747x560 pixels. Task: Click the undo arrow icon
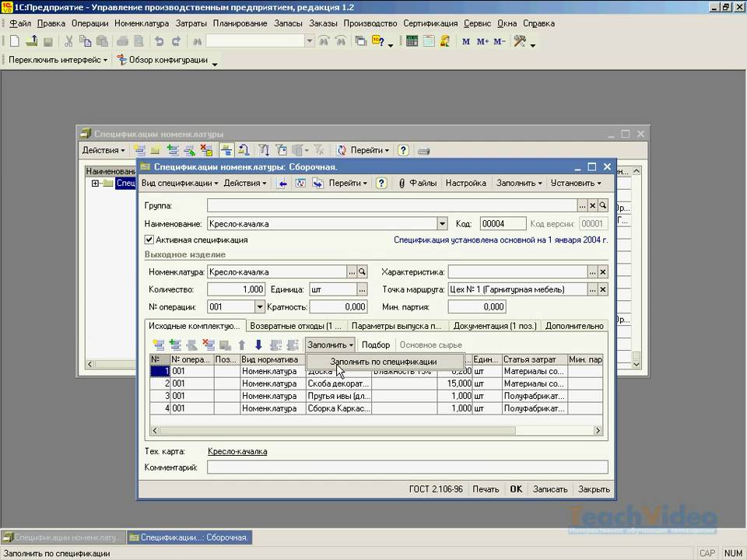pyautogui.click(x=159, y=41)
